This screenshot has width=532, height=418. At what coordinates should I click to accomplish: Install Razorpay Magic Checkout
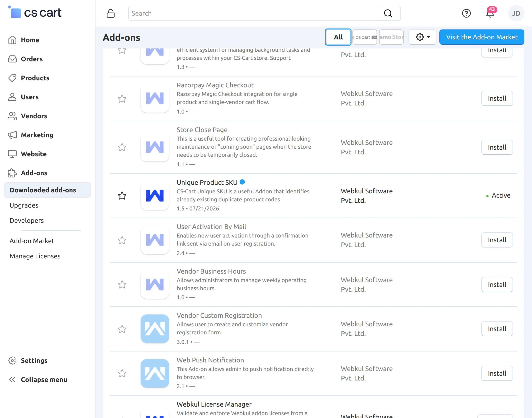[x=497, y=98]
